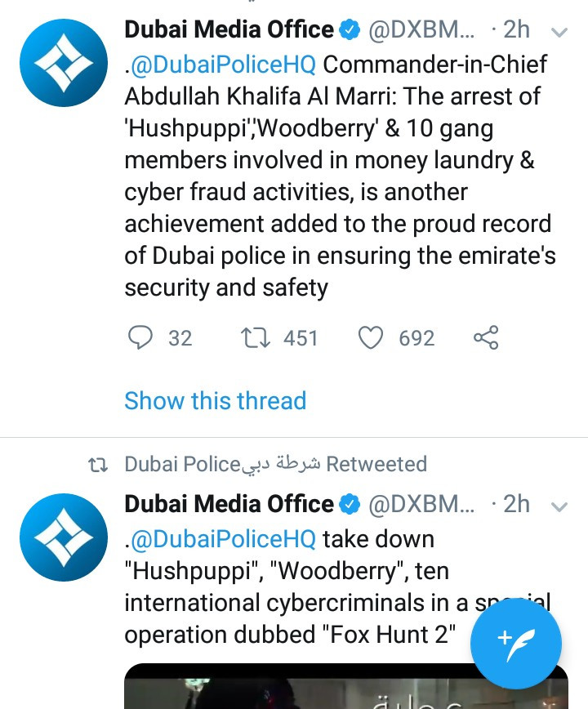
Task: Share the Al Marri arrest tweet
Action: [486, 338]
